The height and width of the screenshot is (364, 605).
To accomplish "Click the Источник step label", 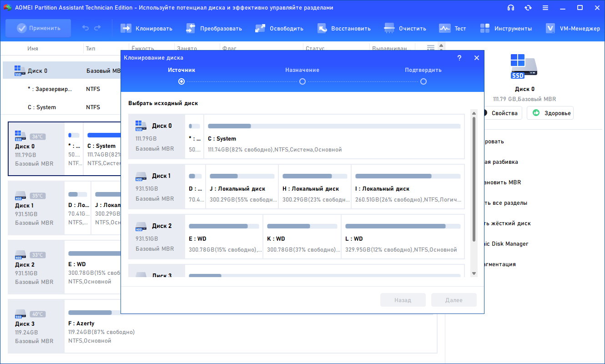I will (181, 70).
